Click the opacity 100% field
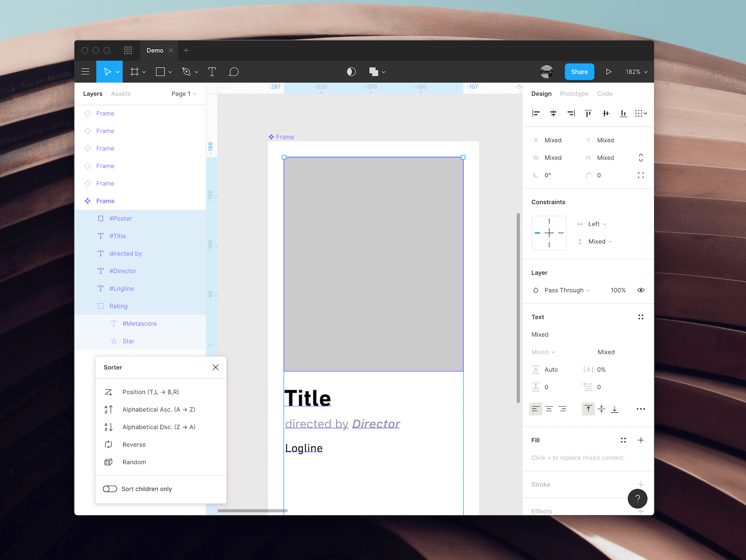The height and width of the screenshot is (560, 746). [618, 290]
